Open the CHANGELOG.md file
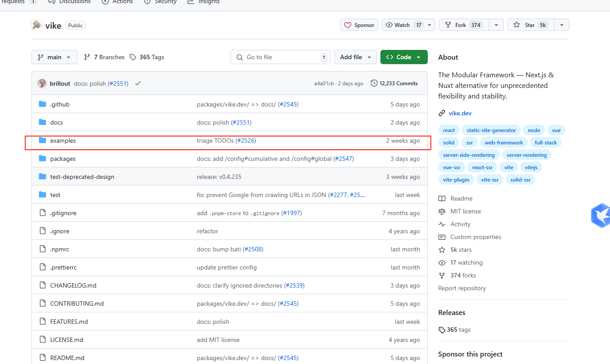 click(73, 285)
